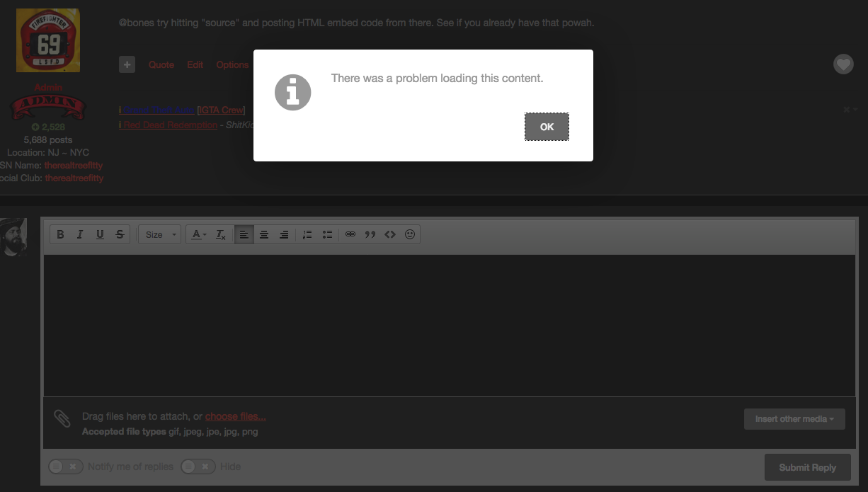Screen dimensions: 868x492
Task: Toggle strikethrough text formatting
Action: tap(120, 234)
